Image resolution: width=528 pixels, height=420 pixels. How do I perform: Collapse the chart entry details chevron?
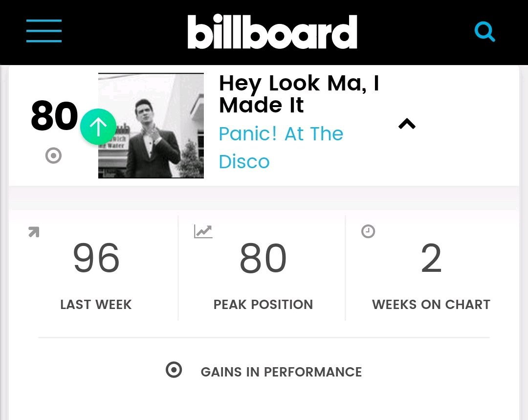click(407, 124)
